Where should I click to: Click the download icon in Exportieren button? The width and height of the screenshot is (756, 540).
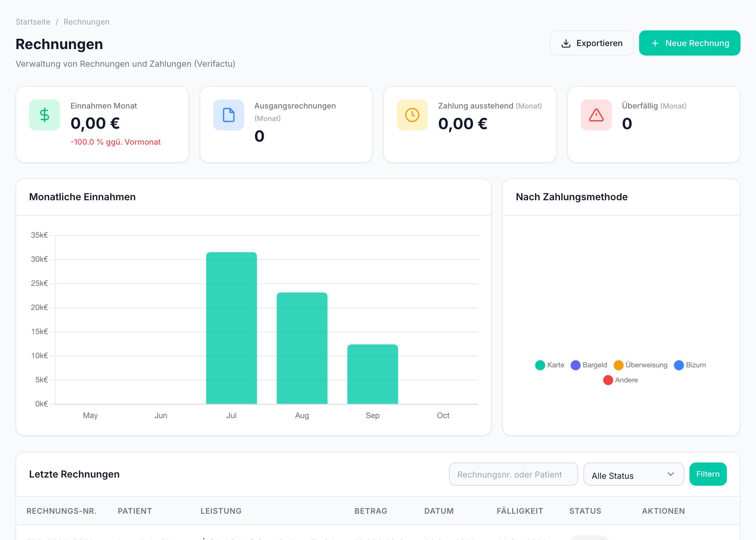click(566, 43)
